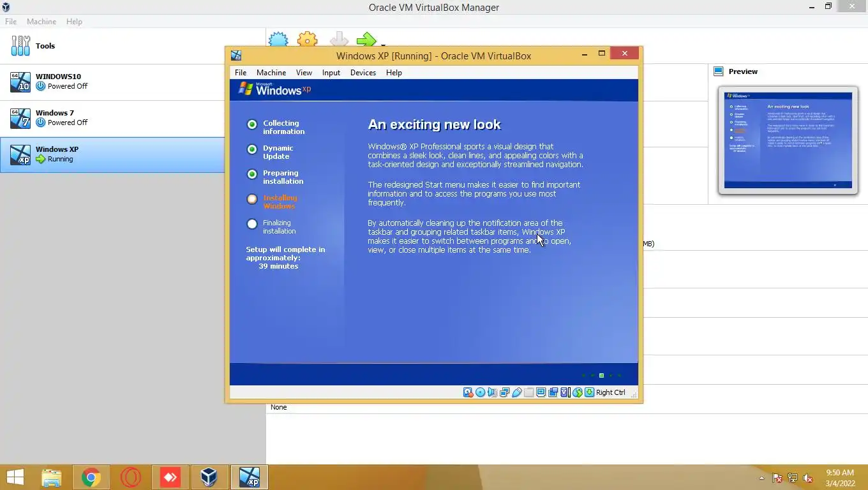Viewport: 868px width, 490px height.
Task: Open Machine menu in VirtualBox Manager
Action: click(41, 22)
